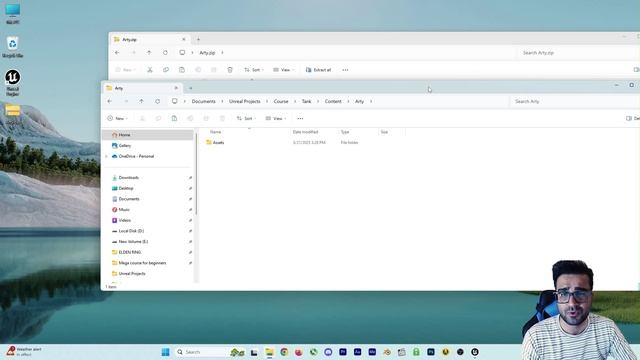Refresh the Arty.zip window
This screenshot has height=360, width=640.
pos(165,53)
